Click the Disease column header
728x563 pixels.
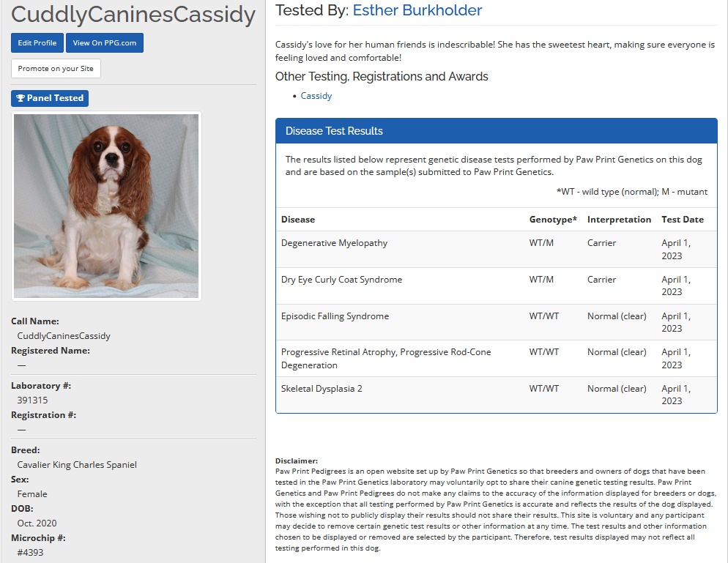tap(298, 220)
